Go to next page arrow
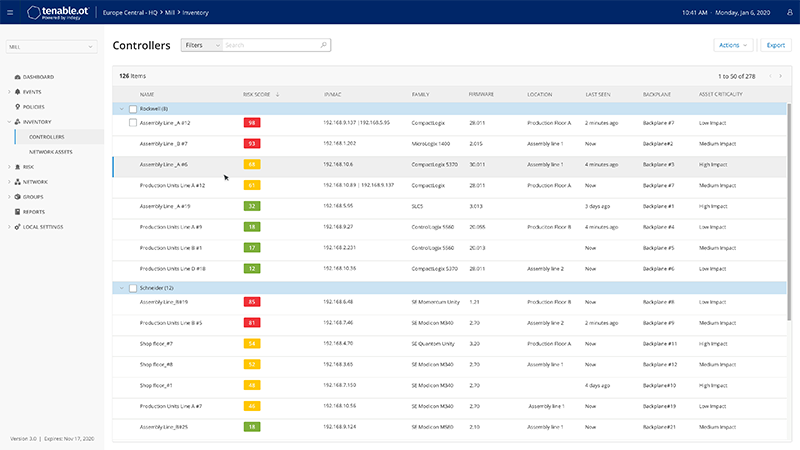800x450 pixels. pos(781,76)
